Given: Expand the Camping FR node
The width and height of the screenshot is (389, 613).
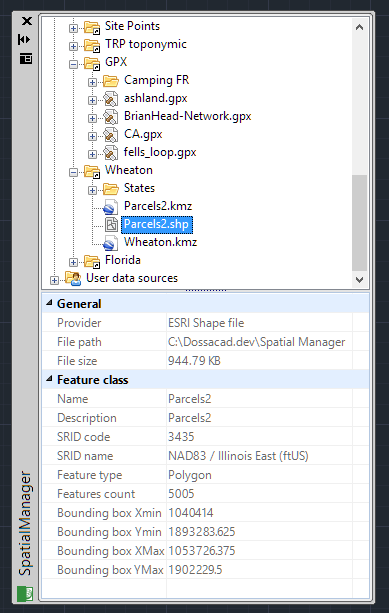Looking at the screenshot, I should (x=92, y=82).
